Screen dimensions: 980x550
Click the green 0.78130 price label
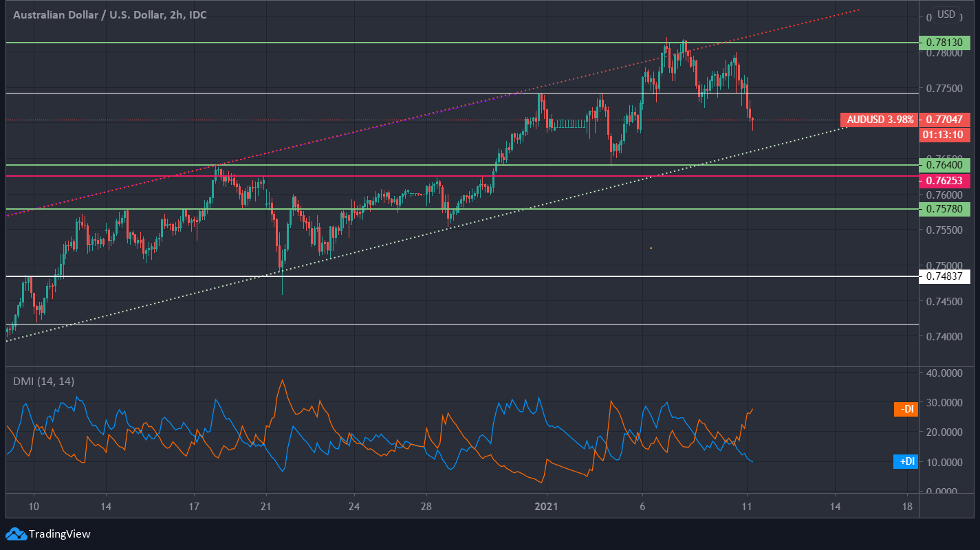[944, 42]
